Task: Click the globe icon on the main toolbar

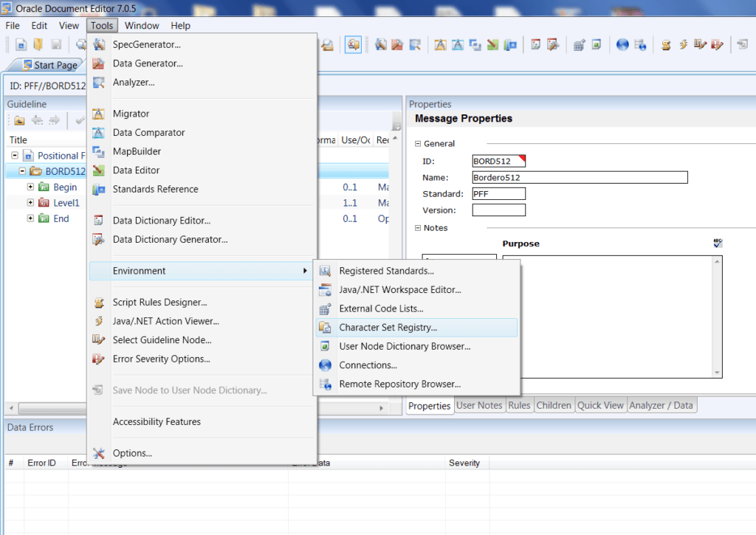Action: point(623,44)
